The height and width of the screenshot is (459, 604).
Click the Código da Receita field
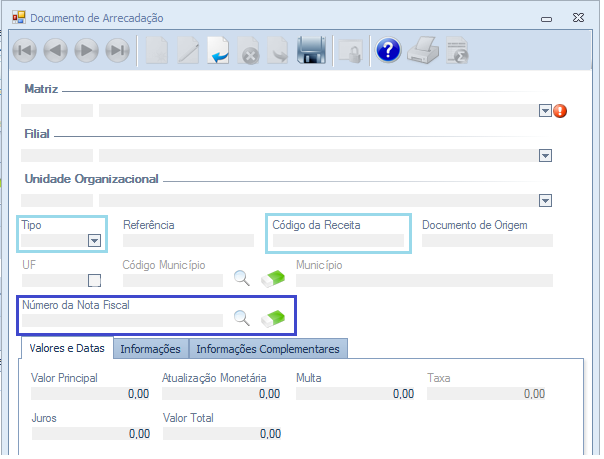(x=338, y=241)
